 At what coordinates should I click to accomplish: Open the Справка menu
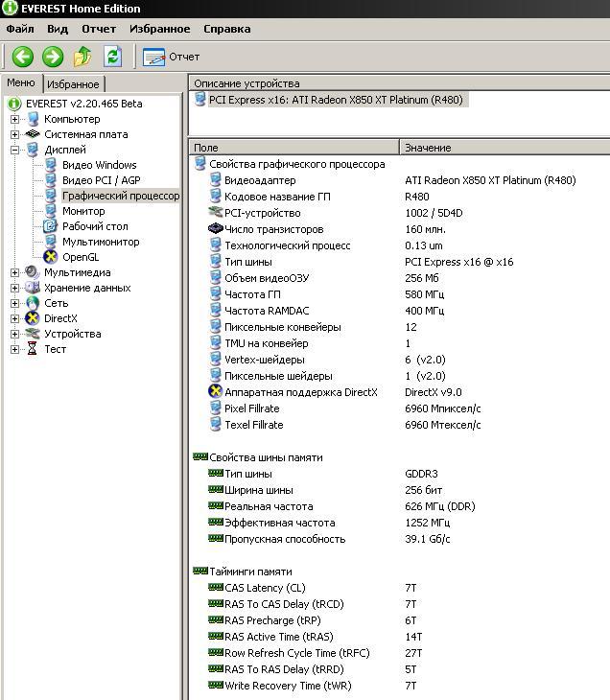[x=227, y=29]
